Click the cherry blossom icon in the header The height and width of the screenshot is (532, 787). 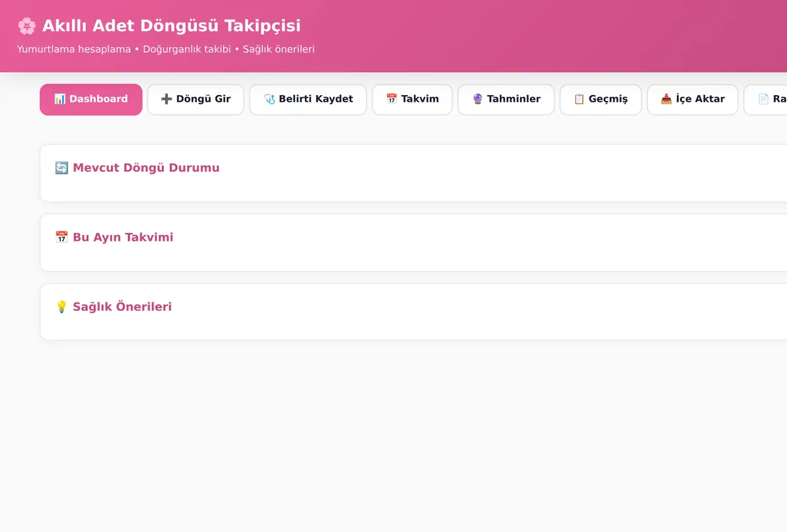coord(27,26)
